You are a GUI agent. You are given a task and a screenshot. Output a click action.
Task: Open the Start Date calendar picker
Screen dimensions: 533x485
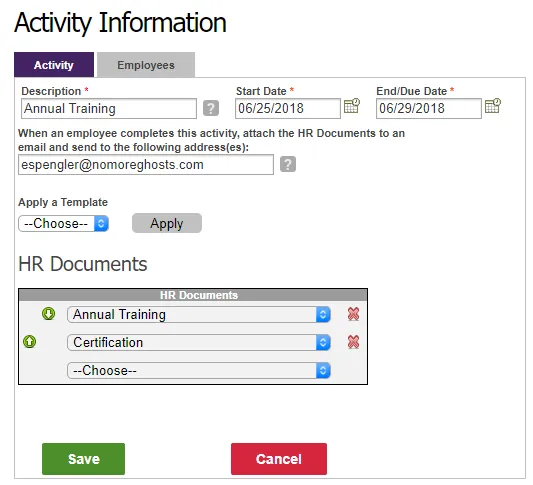point(351,106)
